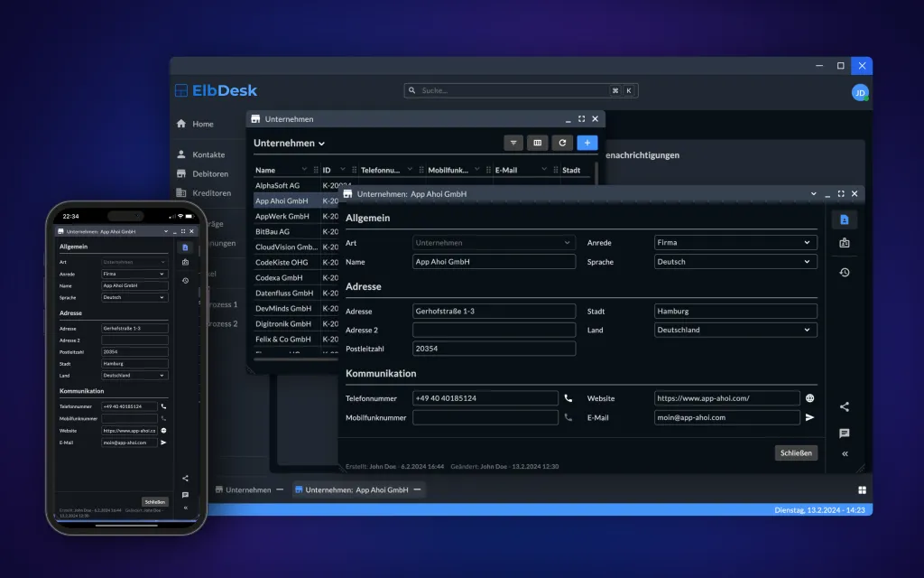This screenshot has height=578, width=924.
Task: Click the phone-call icon next to Telefonnummer on the phone
Action: click(164, 406)
